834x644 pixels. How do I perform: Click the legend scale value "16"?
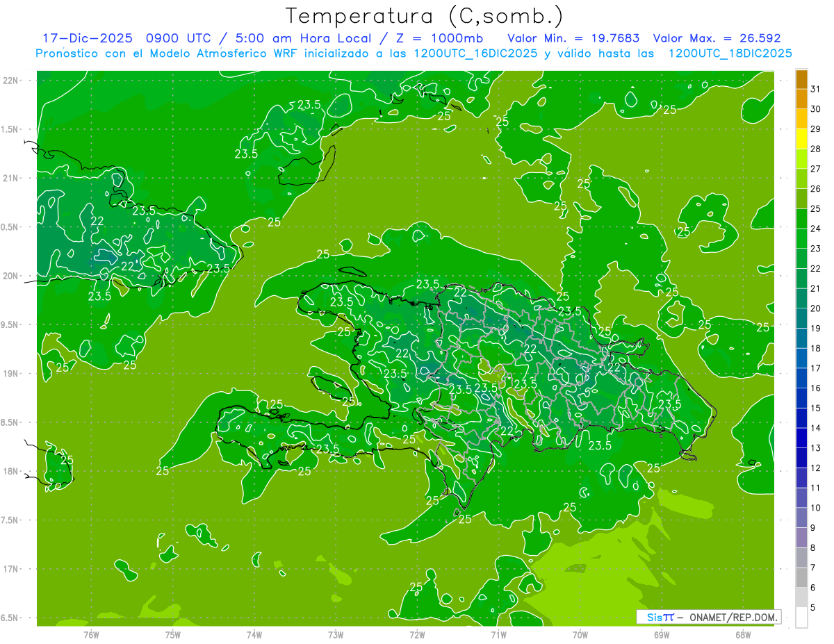(816, 388)
